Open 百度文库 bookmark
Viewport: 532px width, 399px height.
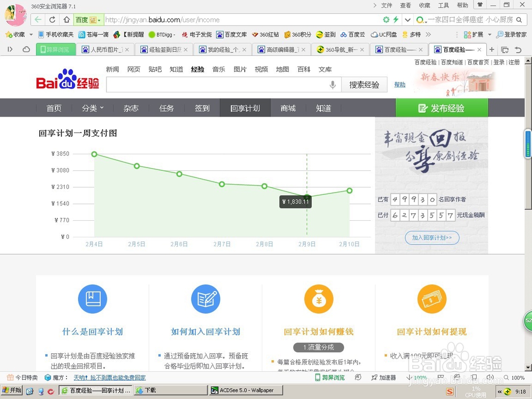[x=231, y=34]
